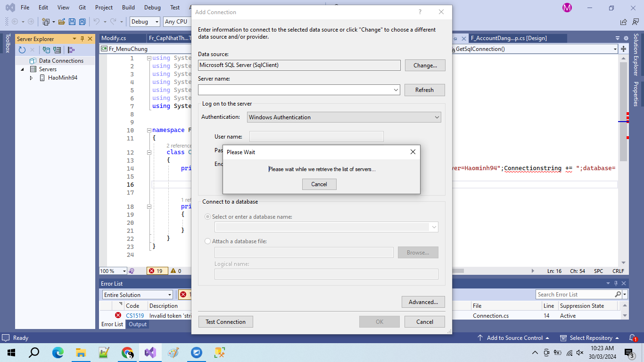Click the Error List vertical scrollbar down arrow
644x362 pixels.
point(625,316)
